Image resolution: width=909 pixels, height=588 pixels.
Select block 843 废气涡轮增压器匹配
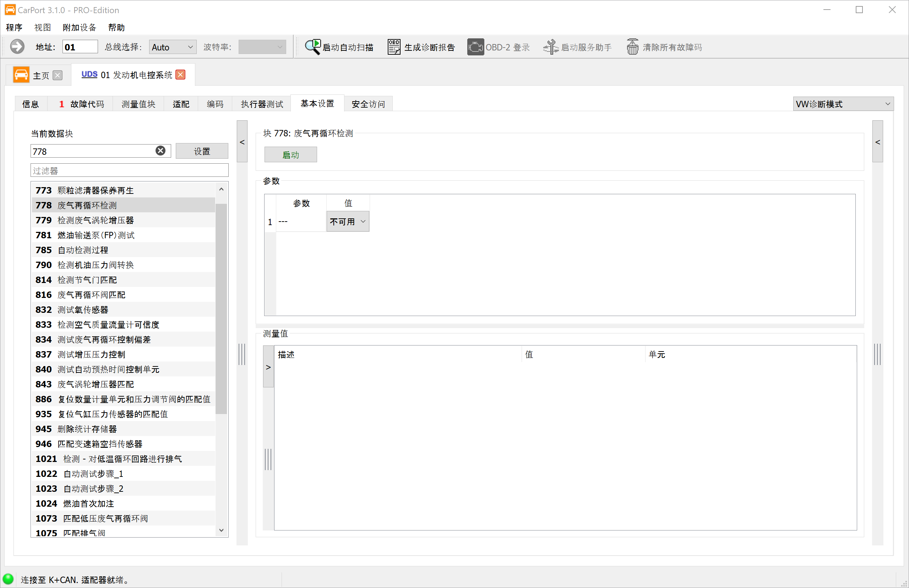[x=123, y=384]
